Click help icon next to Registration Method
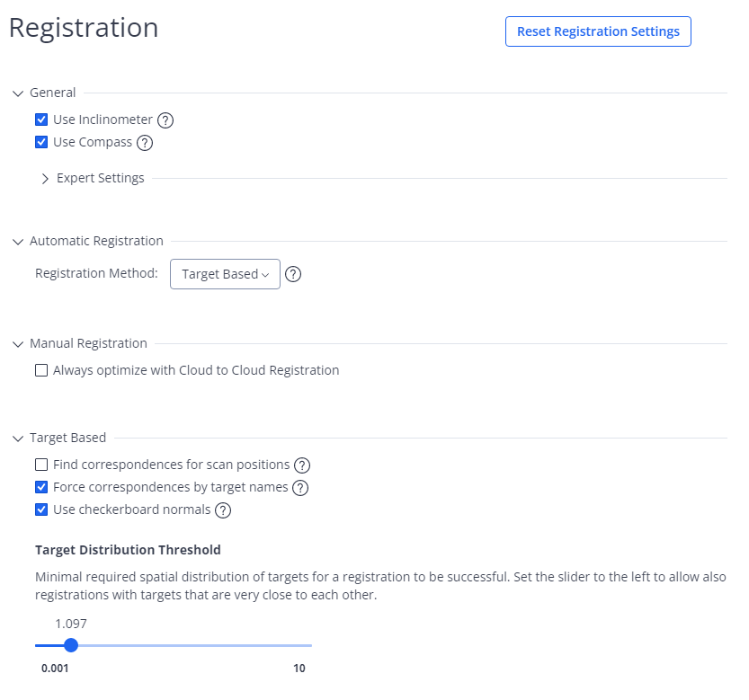 [293, 274]
